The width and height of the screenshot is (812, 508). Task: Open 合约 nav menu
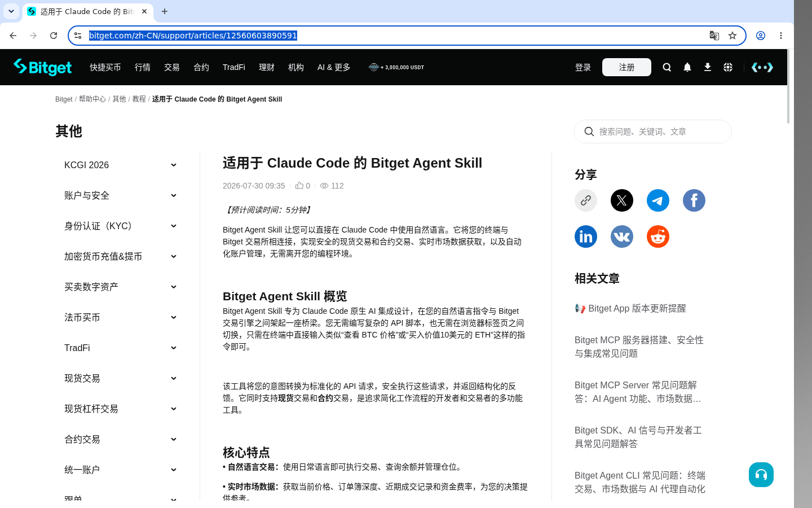(201, 67)
